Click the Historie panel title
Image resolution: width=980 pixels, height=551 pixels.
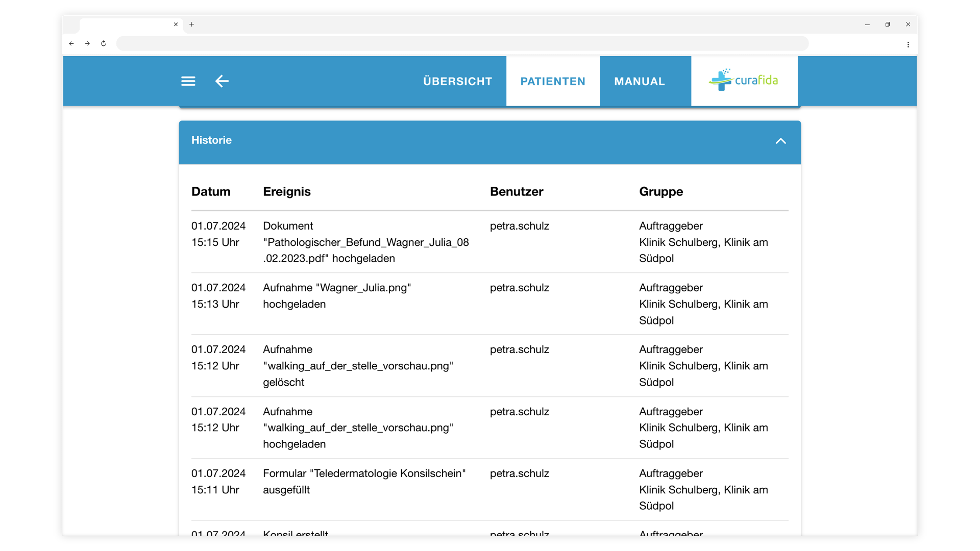pos(211,140)
